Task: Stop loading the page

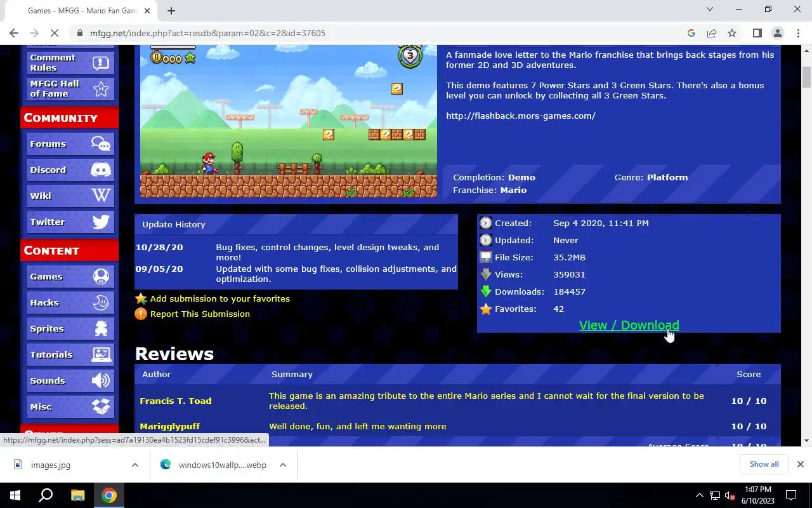Action: (x=55, y=33)
